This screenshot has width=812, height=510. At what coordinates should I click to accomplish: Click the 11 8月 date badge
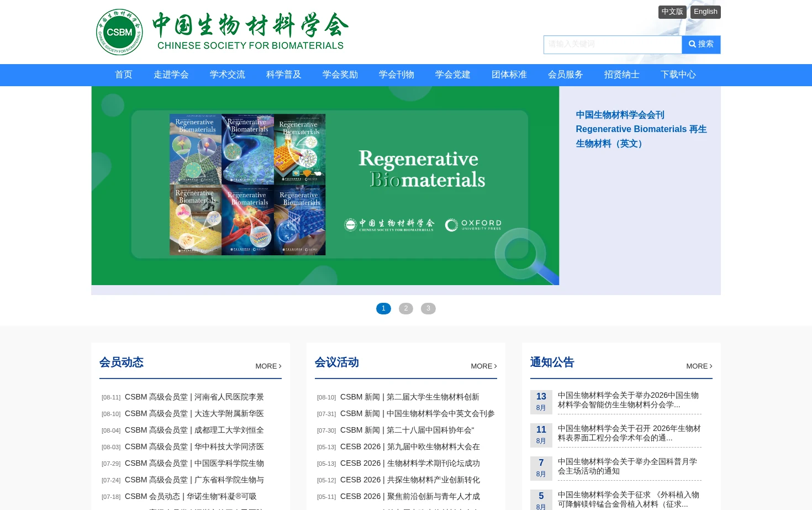click(541, 435)
